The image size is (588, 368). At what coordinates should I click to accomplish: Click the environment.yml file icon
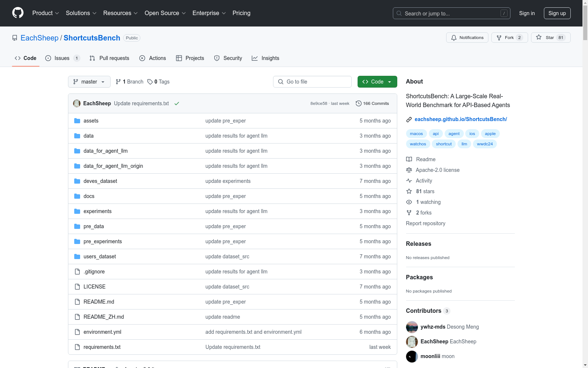(77, 332)
